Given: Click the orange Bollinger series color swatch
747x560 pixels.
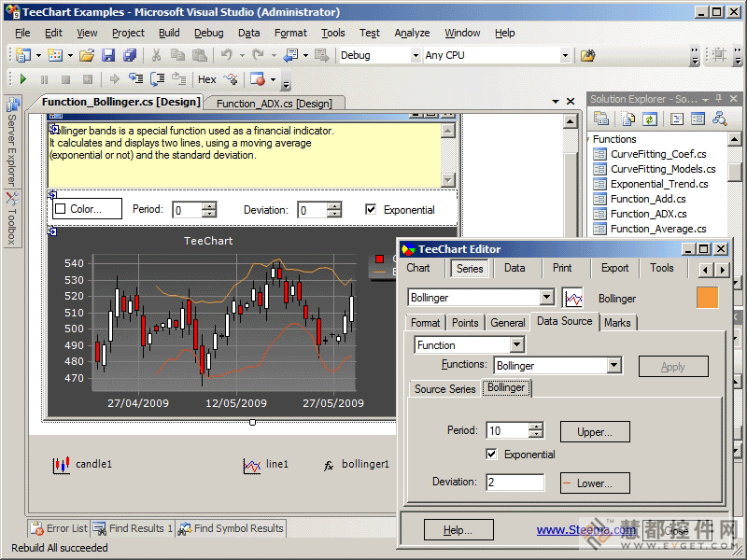Looking at the screenshot, I should (x=707, y=298).
